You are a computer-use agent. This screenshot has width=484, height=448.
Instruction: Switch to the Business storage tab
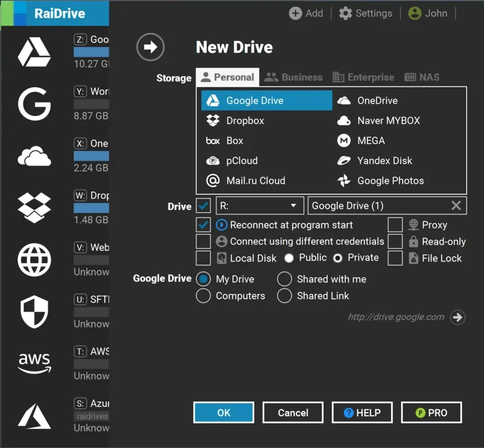(x=294, y=77)
